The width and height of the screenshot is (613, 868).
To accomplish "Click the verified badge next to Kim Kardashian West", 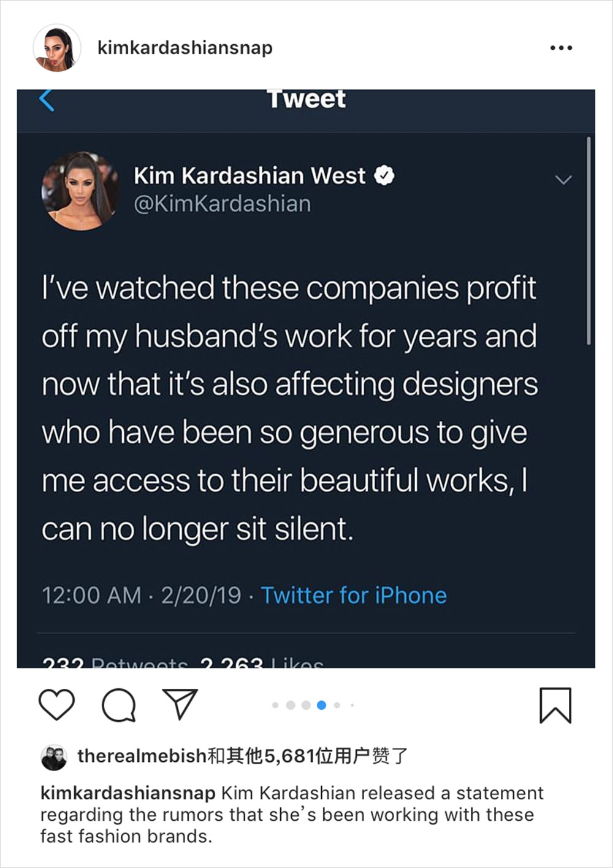I will pos(384,175).
